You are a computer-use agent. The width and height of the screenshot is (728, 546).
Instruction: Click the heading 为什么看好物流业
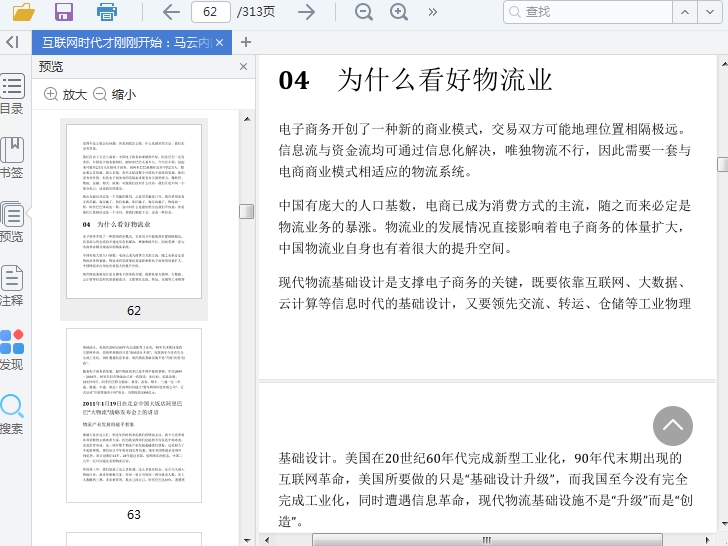tap(445, 80)
